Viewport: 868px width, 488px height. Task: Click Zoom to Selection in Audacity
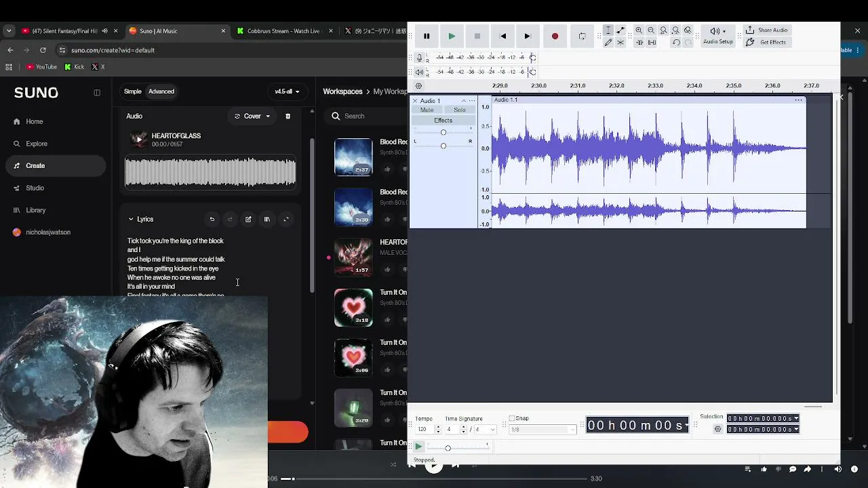tap(663, 30)
